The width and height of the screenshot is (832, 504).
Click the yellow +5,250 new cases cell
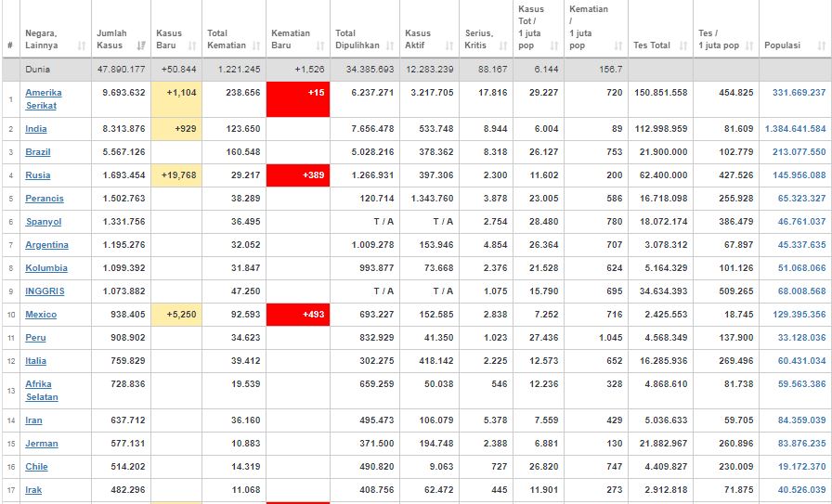coord(176,315)
